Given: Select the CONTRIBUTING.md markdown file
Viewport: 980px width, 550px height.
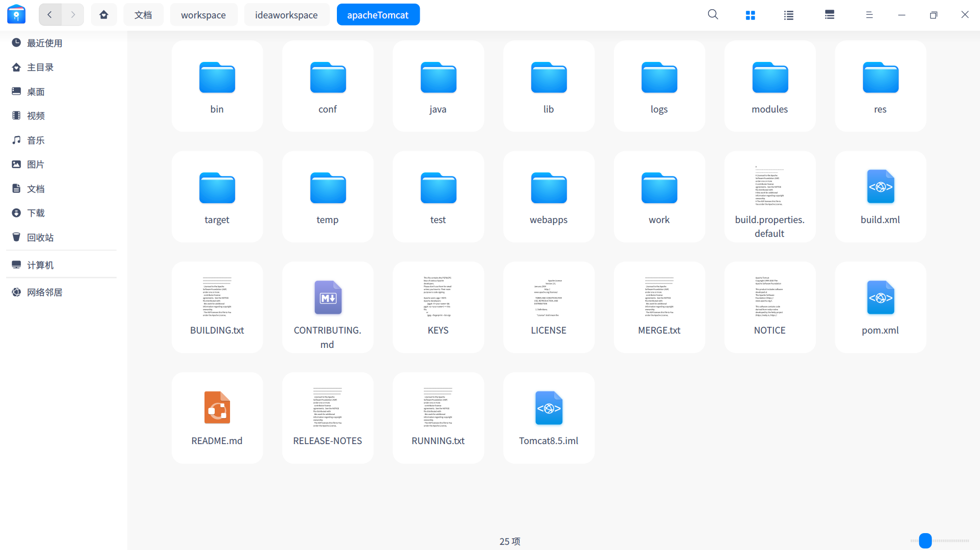Looking at the screenshot, I should tap(328, 307).
